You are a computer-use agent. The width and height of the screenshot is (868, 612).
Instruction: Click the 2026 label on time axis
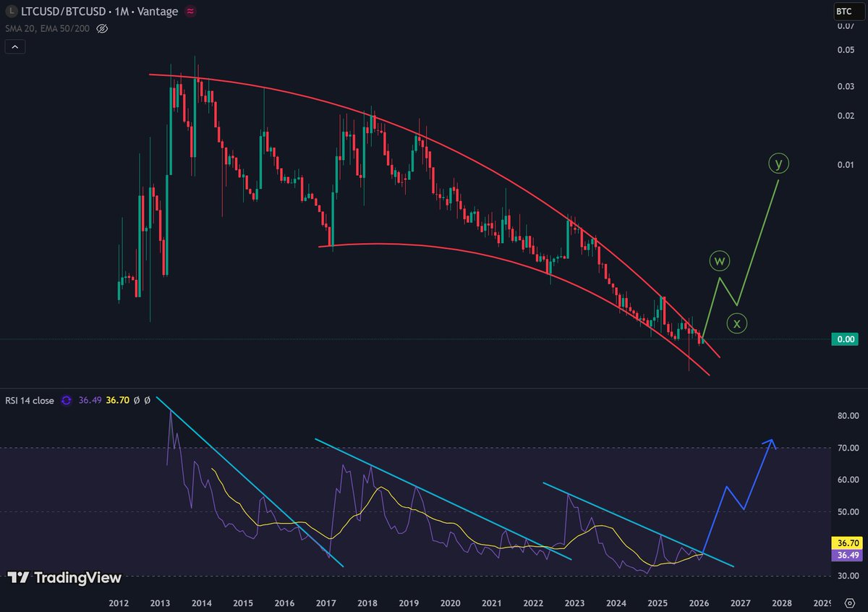tap(699, 603)
